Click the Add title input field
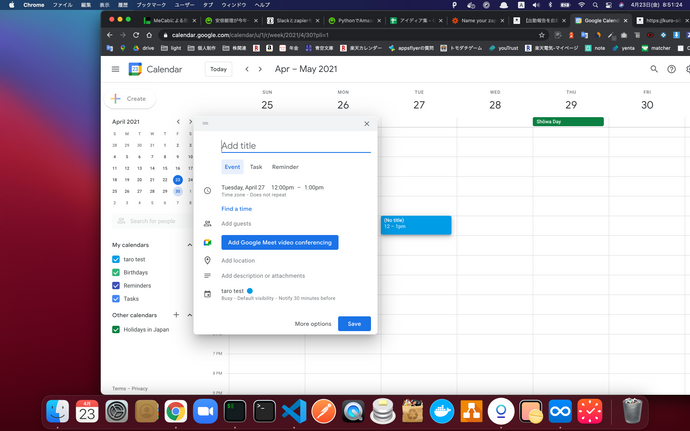This screenshot has width=690, height=431. 296,146
